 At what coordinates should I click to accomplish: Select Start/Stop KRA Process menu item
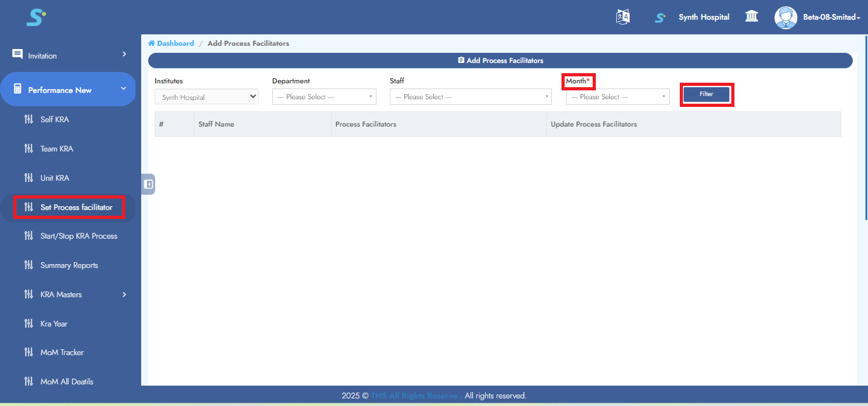click(78, 236)
